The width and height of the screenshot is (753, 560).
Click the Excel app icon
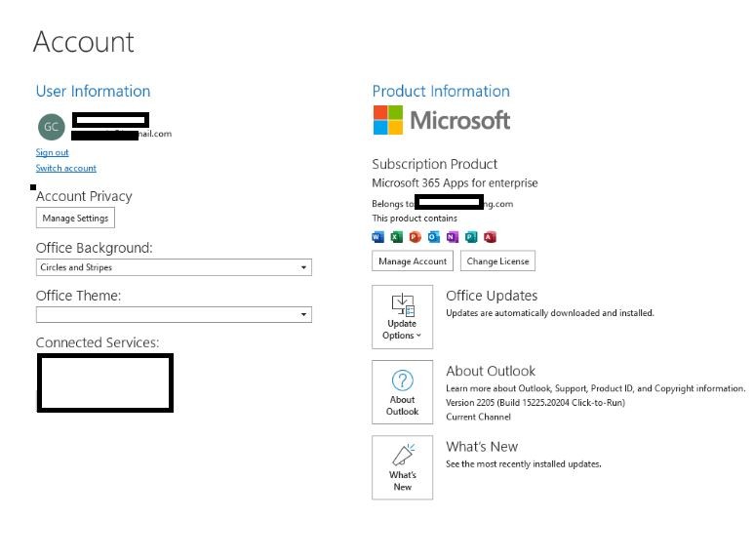pyautogui.click(x=397, y=237)
